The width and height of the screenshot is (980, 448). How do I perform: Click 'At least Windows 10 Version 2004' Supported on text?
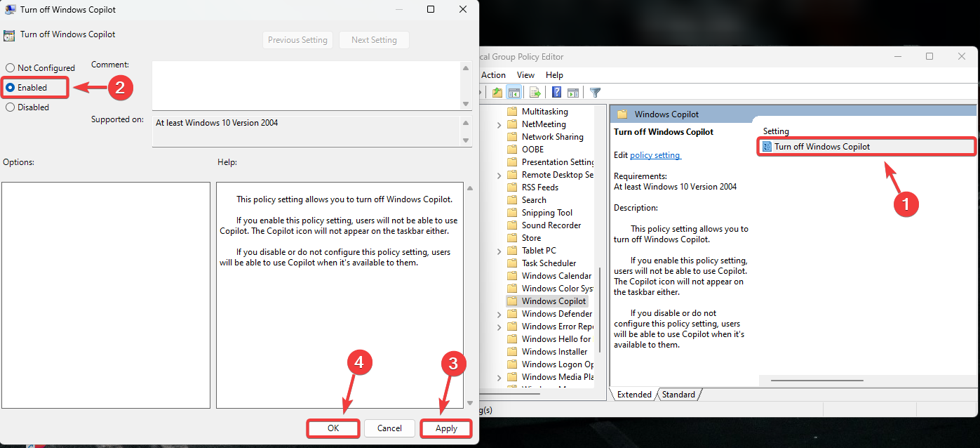pyautogui.click(x=217, y=123)
